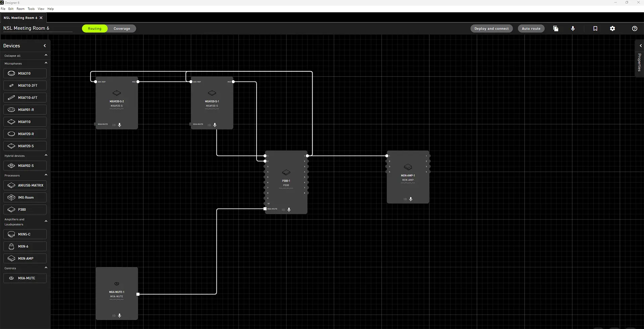Select MXA310 from the device list
This screenshot has height=329, width=644.
(x=25, y=73)
